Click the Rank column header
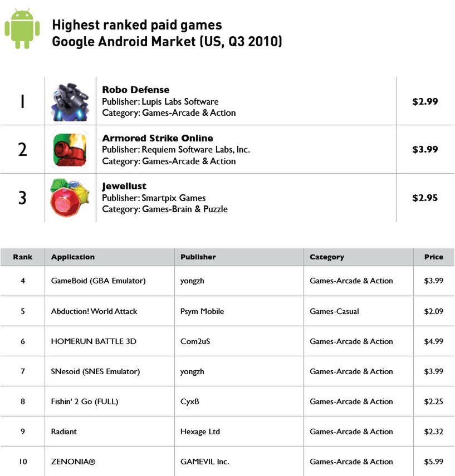Screen dimensions: 455x476 coord(23,257)
